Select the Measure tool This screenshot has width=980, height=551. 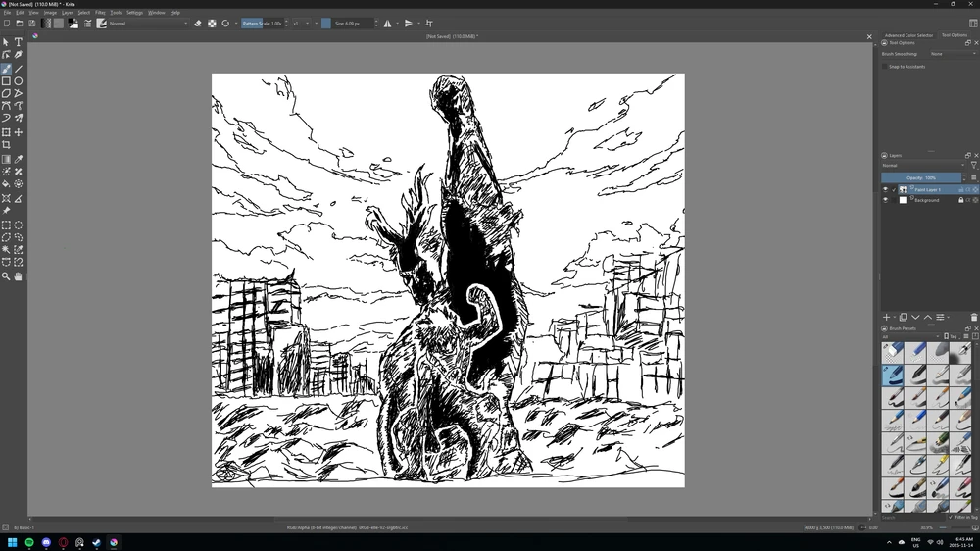18,198
